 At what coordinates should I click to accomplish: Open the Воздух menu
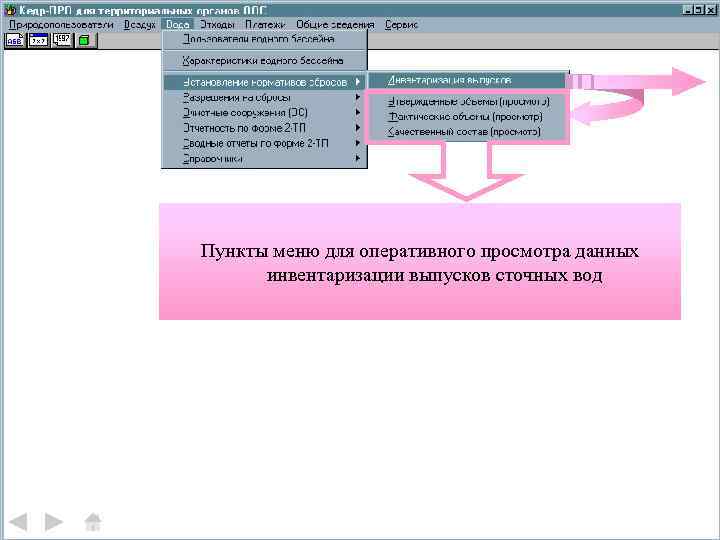(140, 25)
